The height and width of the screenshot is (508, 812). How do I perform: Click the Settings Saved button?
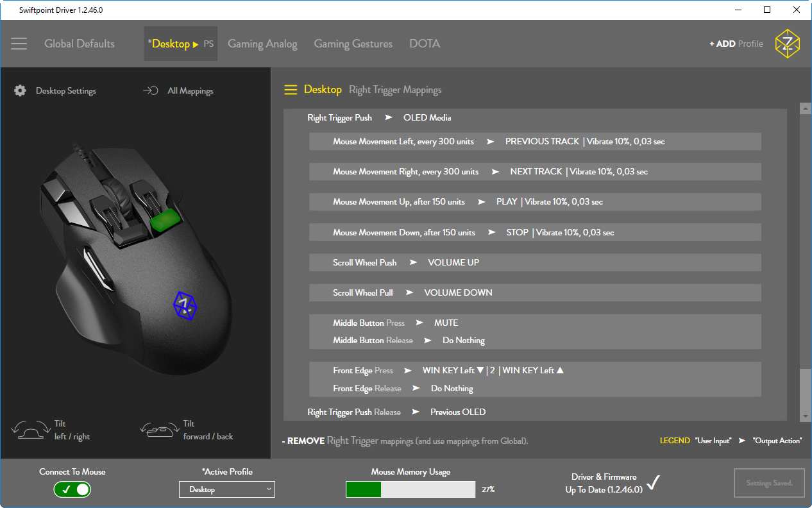click(769, 483)
